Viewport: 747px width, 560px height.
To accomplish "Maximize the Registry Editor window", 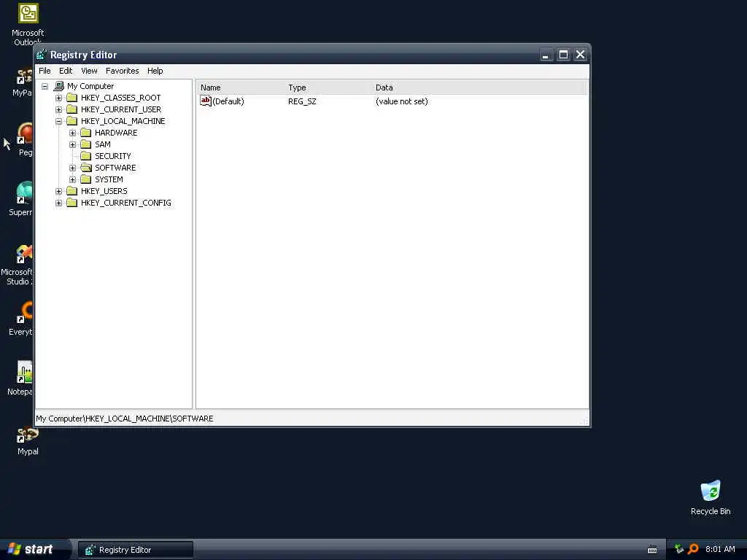I will 563,55.
